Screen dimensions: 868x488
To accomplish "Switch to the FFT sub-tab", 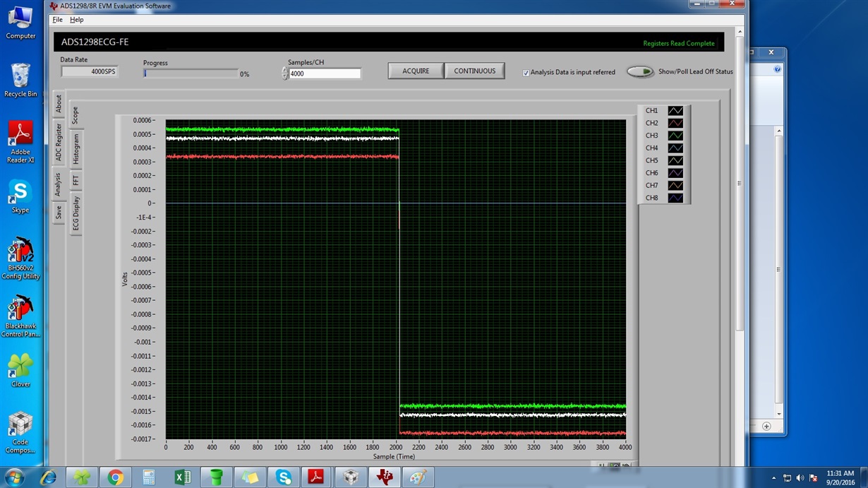I will 76,180.
